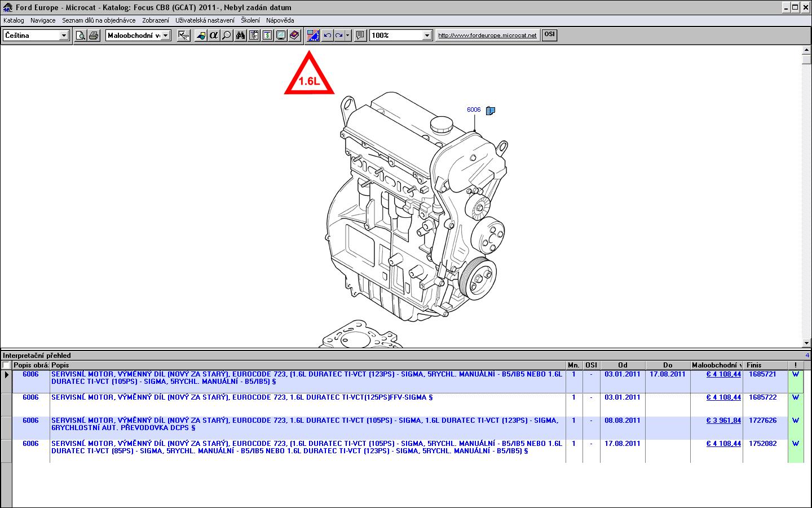This screenshot has height=508, width=812.
Task: Click the printer icon
Action: point(94,36)
